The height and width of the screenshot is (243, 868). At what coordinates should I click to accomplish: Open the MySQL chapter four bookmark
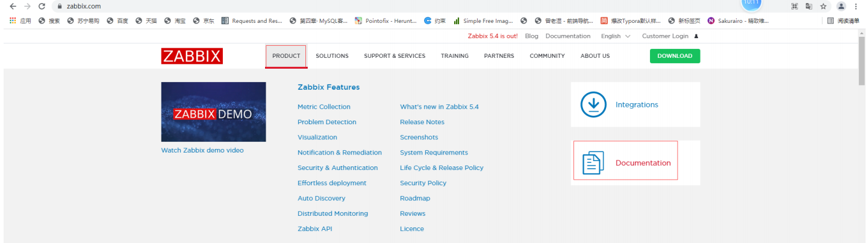(319, 21)
